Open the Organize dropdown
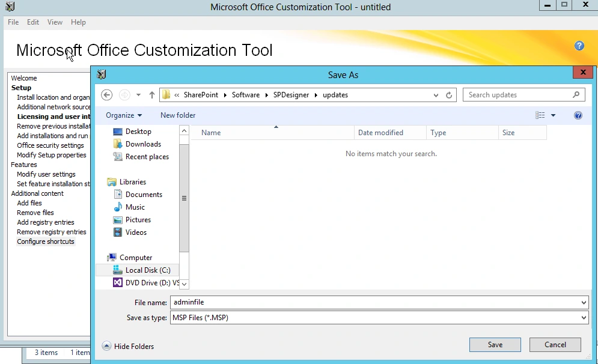 (124, 115)
